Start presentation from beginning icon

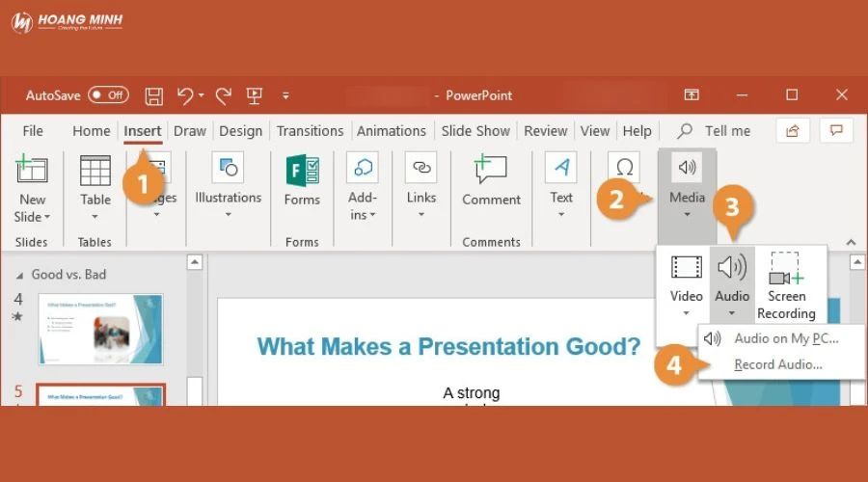255,95
